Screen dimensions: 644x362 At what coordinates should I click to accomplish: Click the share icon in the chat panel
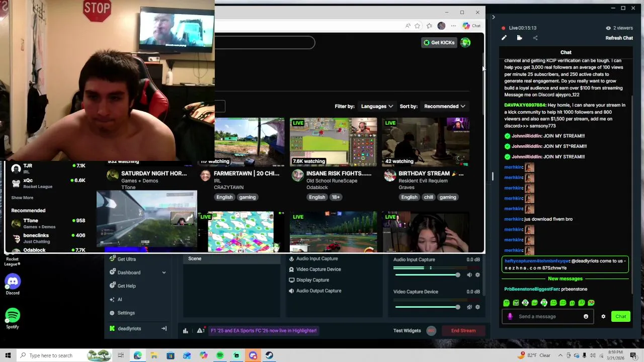coord(535,38)
